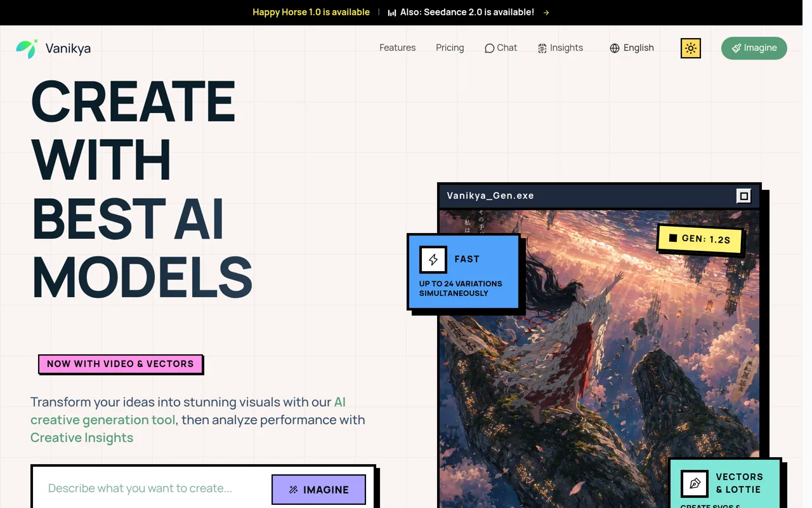Image resolution: width=812 pixels, height=508 pixels.
Task: Open the Chat page
Action: pos(501,48)
